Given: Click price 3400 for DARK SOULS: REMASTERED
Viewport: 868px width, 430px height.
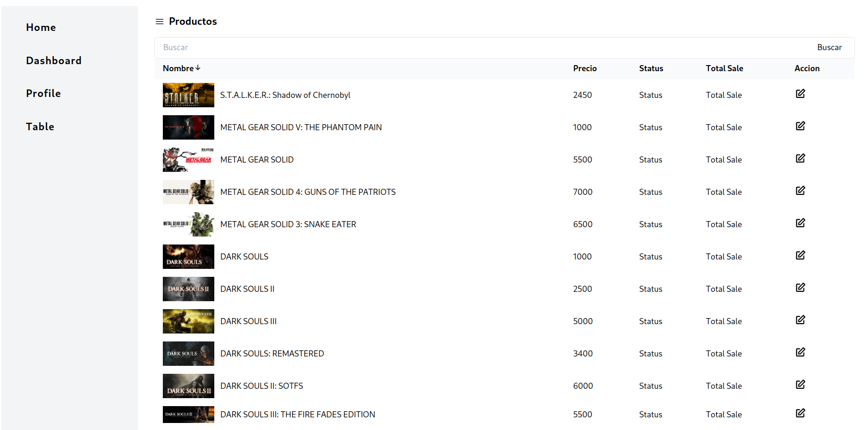Looking at the screenshot, I should click(x=583, y=354).
